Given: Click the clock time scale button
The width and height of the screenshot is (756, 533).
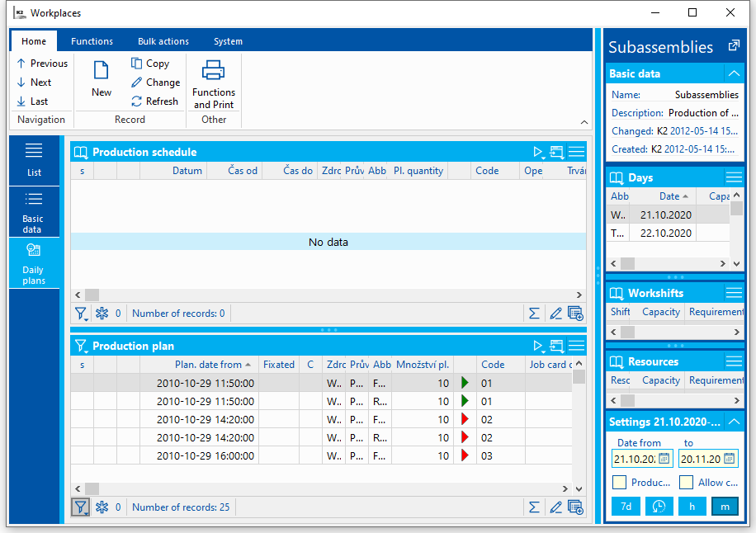Looking at the screenshot, I should click(x=659, y=507).
